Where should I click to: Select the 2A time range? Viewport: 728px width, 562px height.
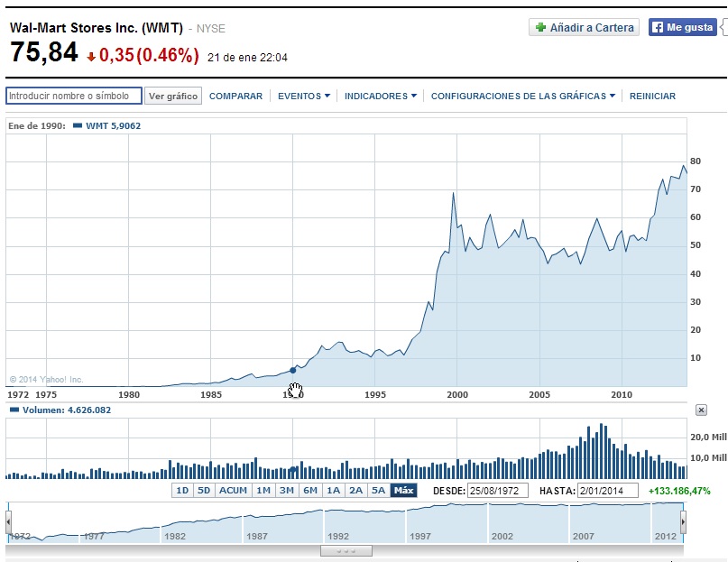355,491
